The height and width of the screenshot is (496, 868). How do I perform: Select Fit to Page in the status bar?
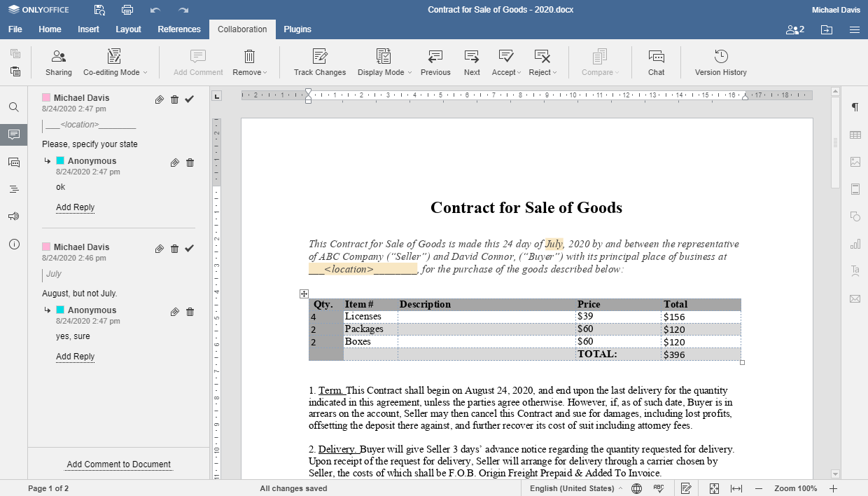click(714, 488)
